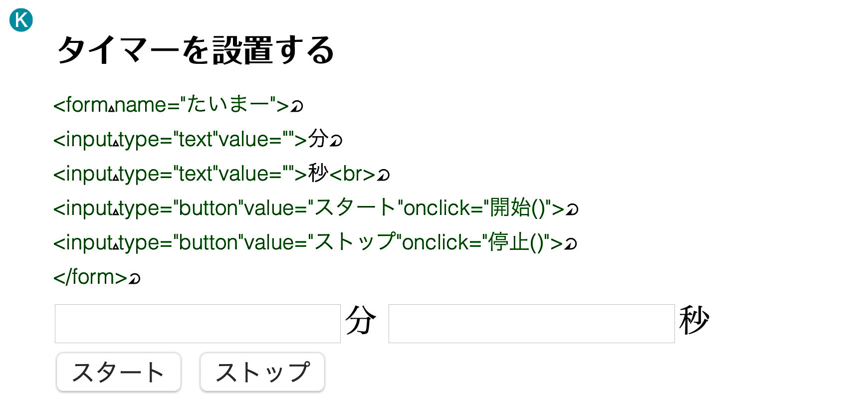Click the return mark after the 開始() line
The width and height of the screenshot is (868, 399).
tap(572, 209)
